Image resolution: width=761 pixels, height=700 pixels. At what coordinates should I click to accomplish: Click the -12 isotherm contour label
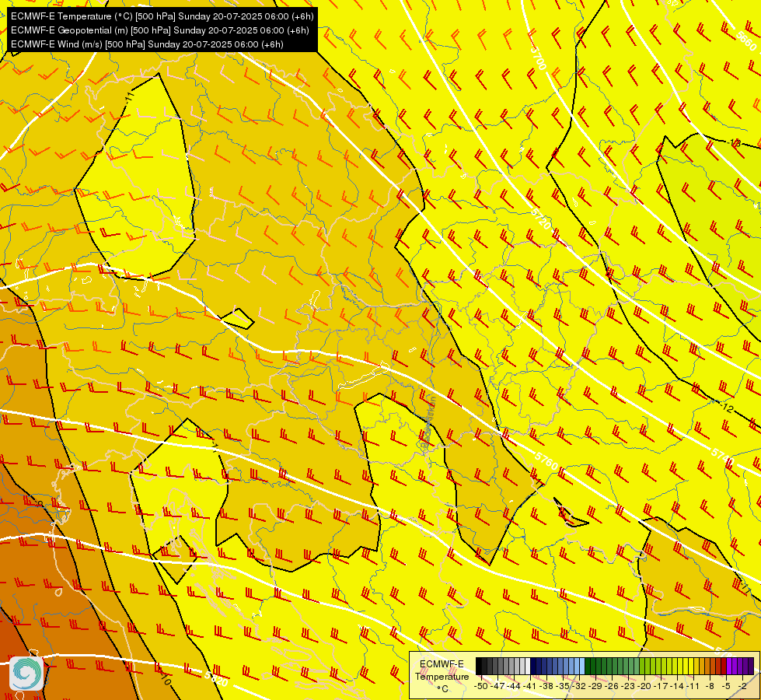[x=727, y=408]
